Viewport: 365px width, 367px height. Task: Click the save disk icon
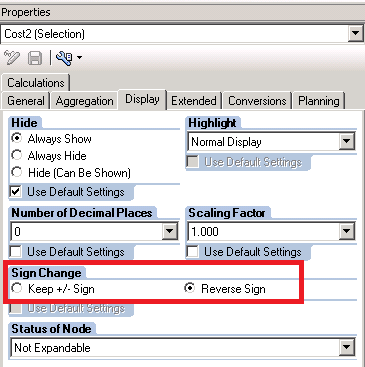[x=35, y=58]
